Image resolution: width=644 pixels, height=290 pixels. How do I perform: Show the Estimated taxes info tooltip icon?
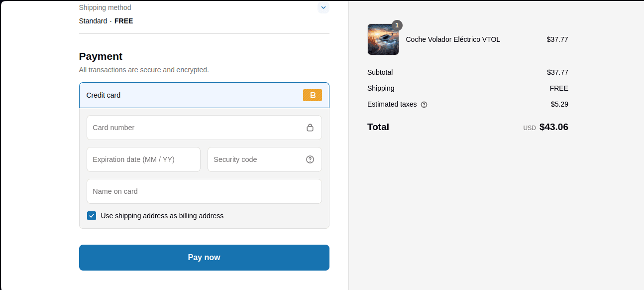coord(424,105)
